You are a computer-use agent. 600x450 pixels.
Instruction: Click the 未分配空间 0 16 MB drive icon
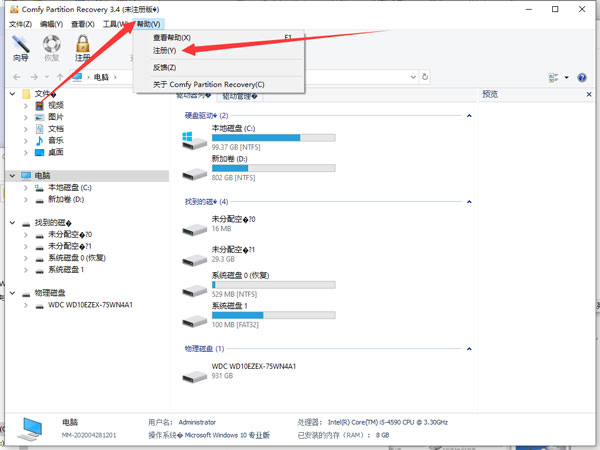194,230
